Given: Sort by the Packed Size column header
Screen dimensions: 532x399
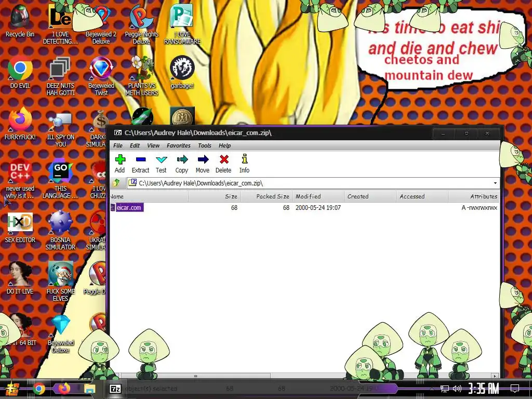Looking at the screenshot, I should [267, 196].
